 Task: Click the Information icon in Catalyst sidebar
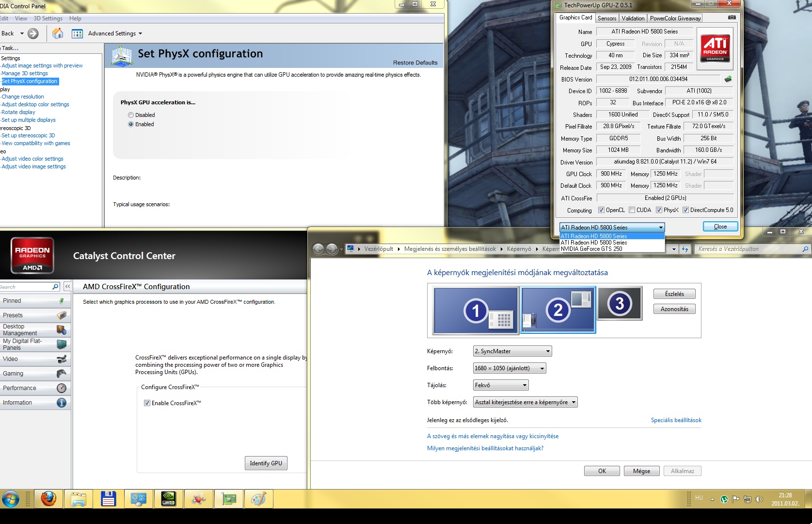62,403
